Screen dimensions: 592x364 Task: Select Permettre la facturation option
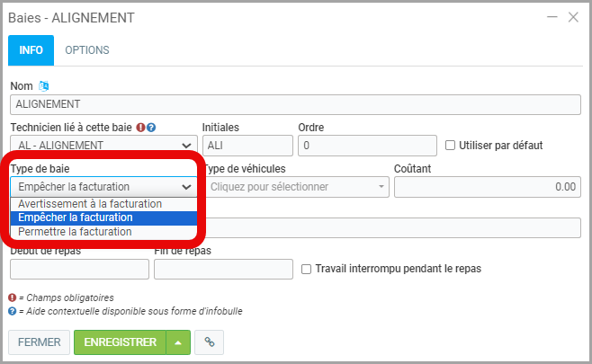75,231
